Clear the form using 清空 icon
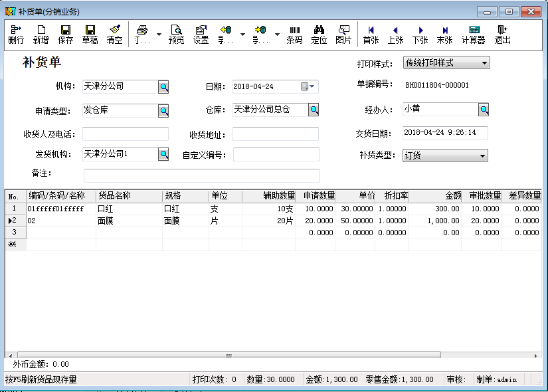 tap(114, 35)
